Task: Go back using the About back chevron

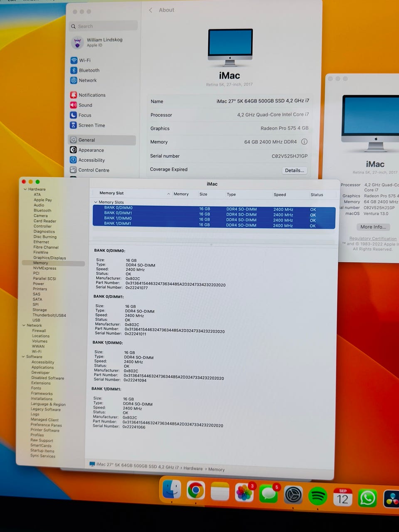Action: click(150, 10)
